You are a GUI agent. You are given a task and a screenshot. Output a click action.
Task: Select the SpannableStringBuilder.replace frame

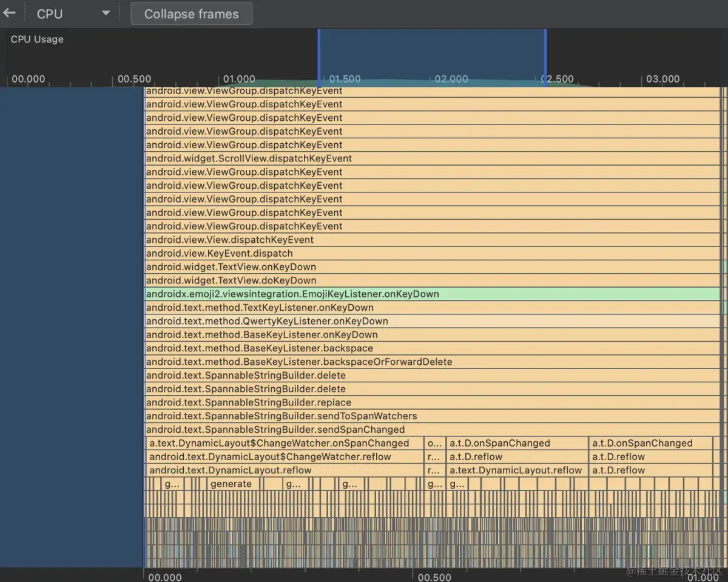432,402
